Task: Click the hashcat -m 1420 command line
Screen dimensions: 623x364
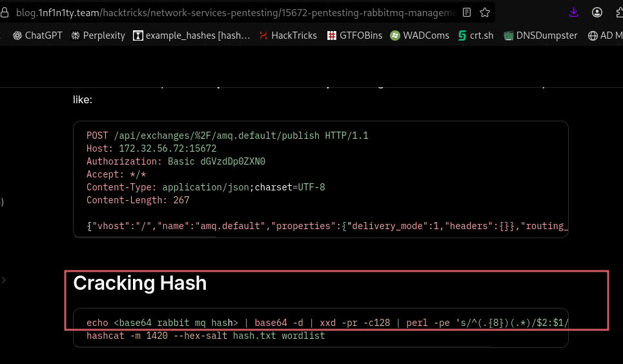Action: [x=205, y=336]
